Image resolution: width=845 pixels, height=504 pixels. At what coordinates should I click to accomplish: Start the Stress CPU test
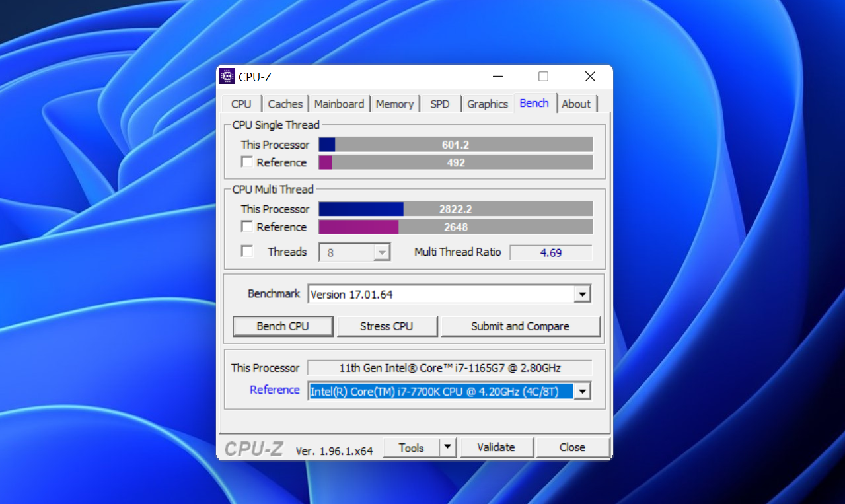386,326
